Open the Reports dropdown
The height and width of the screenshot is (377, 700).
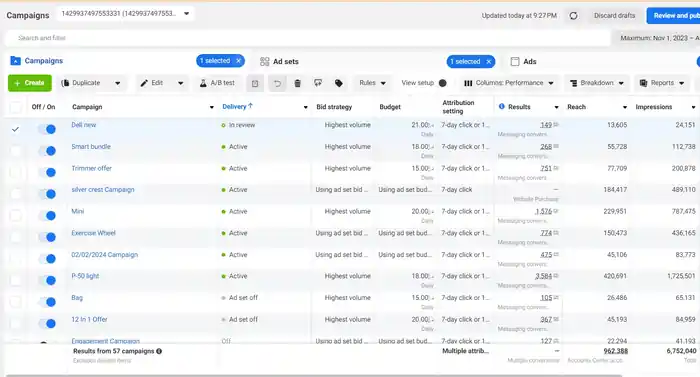(x=662, y=83)
